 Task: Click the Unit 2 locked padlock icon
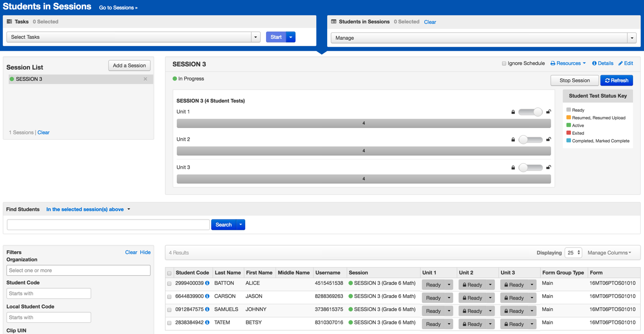513,140
